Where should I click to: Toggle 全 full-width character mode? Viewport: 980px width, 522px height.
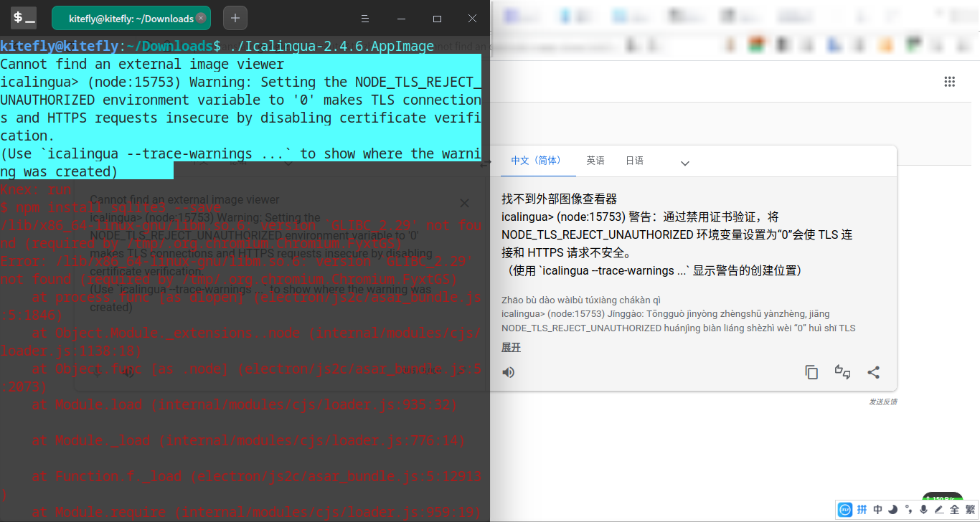(x=955, y=509)
